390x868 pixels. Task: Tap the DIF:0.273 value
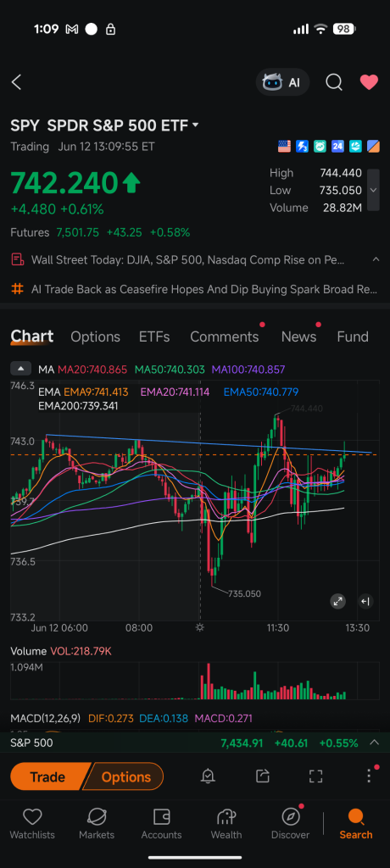coord(111,719)
